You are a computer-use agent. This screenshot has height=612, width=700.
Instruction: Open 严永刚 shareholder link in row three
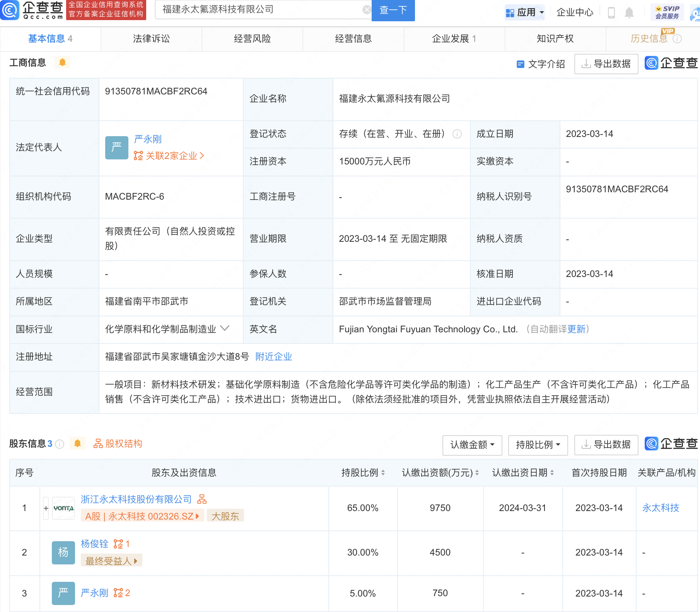tap(94, 593)
